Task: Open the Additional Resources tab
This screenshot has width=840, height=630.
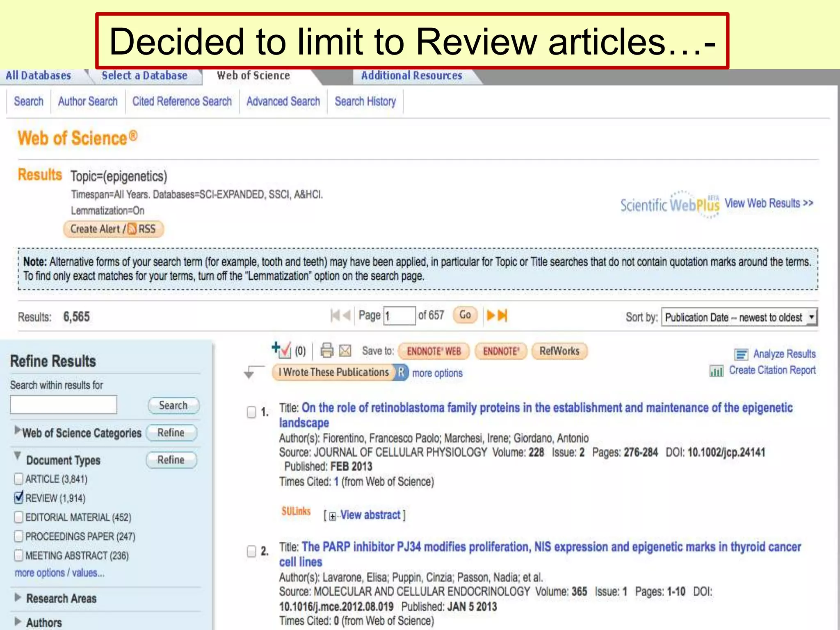Action: click(411, 76)
